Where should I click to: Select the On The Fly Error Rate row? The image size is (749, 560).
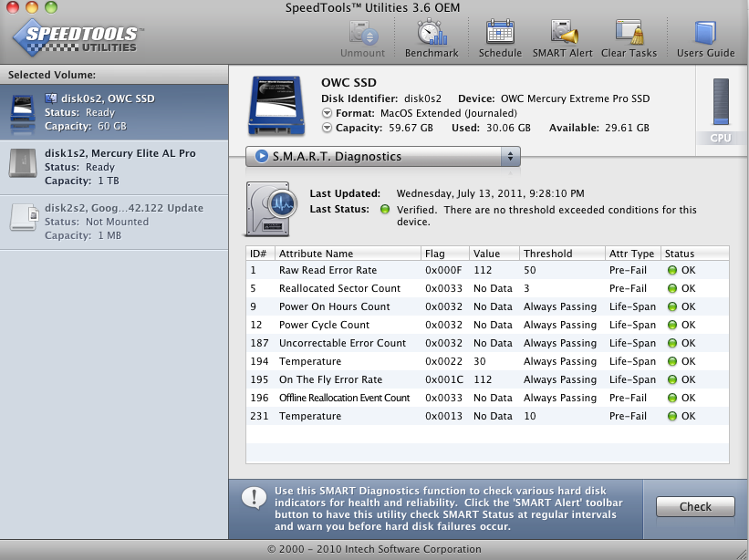click(x=487, y=379)
